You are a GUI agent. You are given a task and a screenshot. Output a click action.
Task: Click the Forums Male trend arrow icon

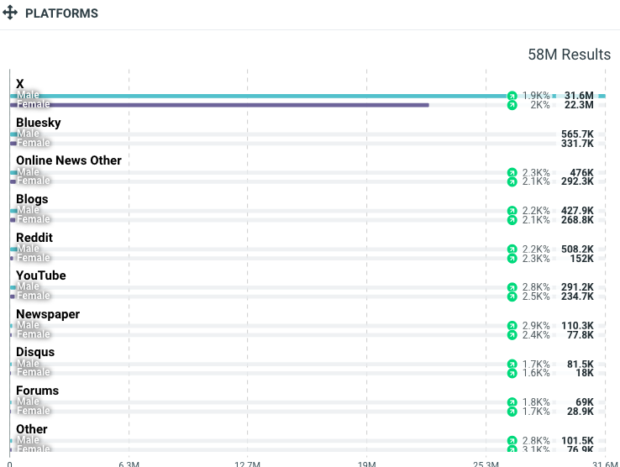tap(512, 402)
